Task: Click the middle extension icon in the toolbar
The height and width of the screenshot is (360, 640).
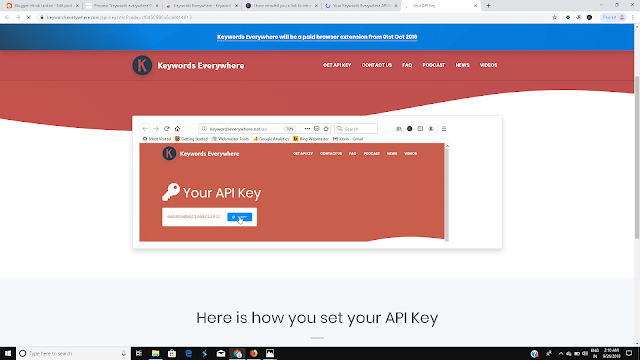Action: (578, 17)
